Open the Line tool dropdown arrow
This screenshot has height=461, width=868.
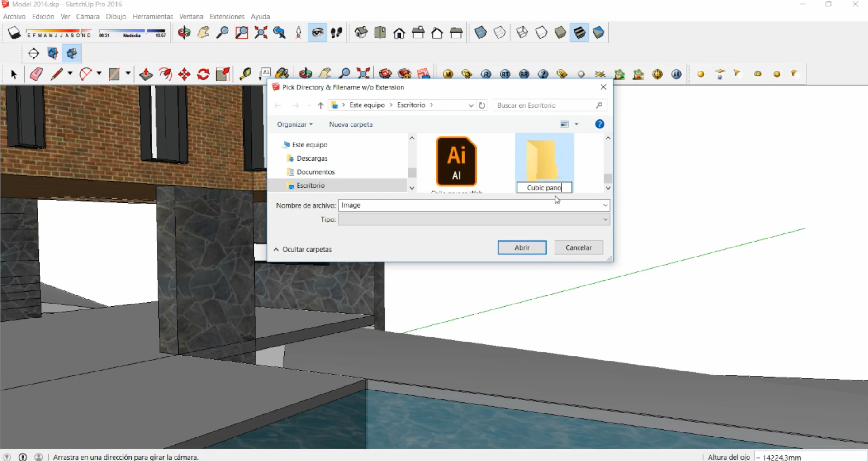tap(70, 73)
